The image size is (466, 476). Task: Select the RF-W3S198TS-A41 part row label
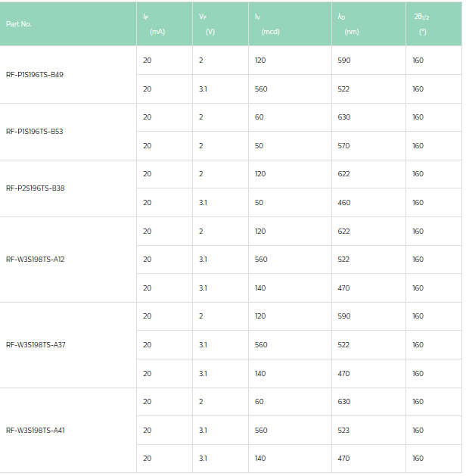[x=36, y=430]
